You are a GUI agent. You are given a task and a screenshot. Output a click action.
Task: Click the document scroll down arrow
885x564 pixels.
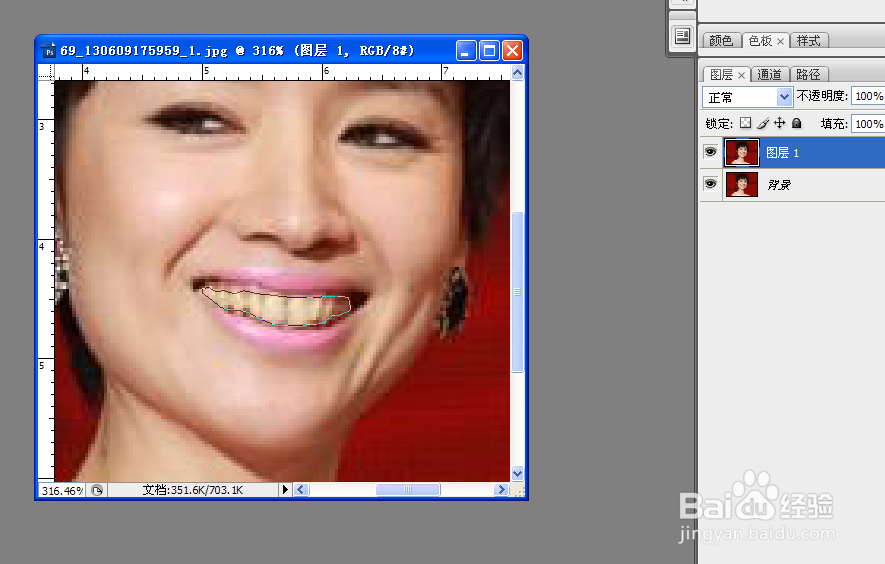click(x=518, y=473)
